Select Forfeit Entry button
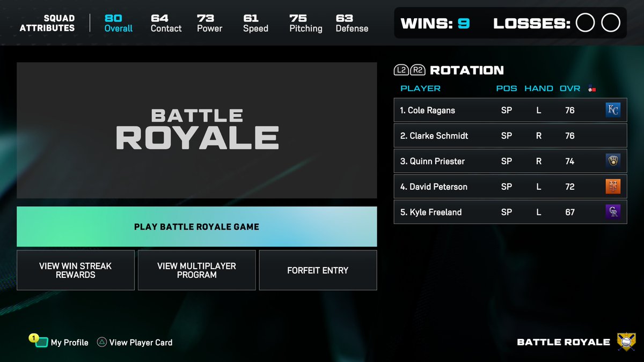 click(318, 270)
